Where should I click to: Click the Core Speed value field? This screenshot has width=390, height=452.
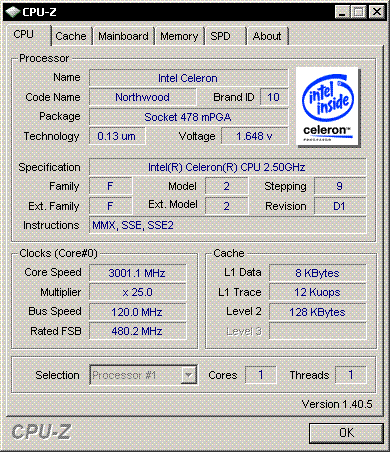pyautogui.click(x=137, y=273)
